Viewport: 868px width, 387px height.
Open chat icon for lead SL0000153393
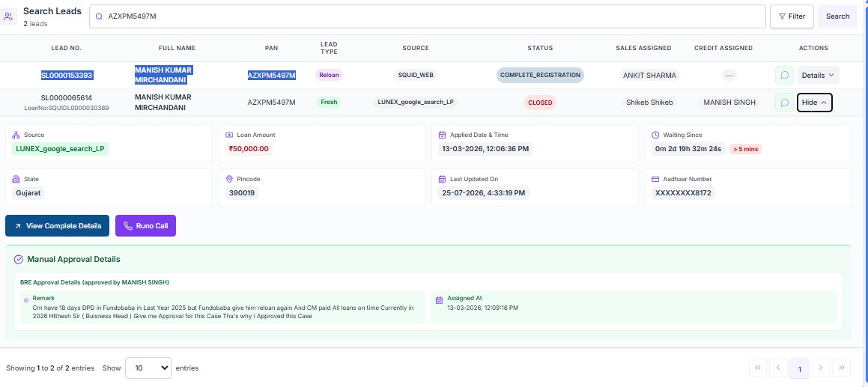pyautogui.click(x=784, y=76)
